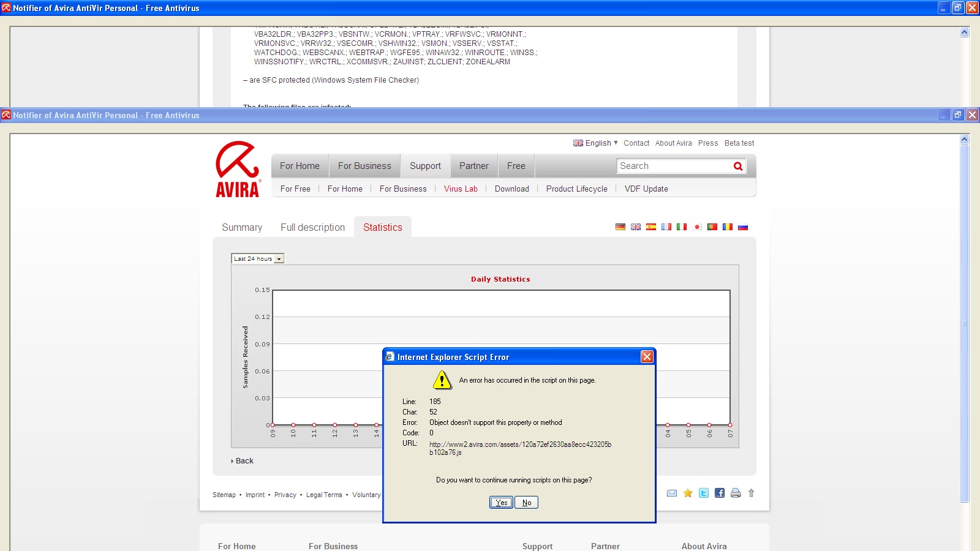Share the page via Twitter icon

click(x=704, y=493)
